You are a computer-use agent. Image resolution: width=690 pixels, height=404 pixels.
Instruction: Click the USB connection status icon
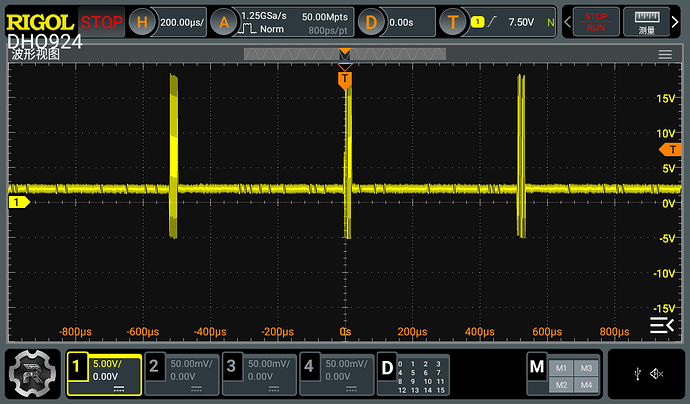pyautogui.click(x=638, y=374)
